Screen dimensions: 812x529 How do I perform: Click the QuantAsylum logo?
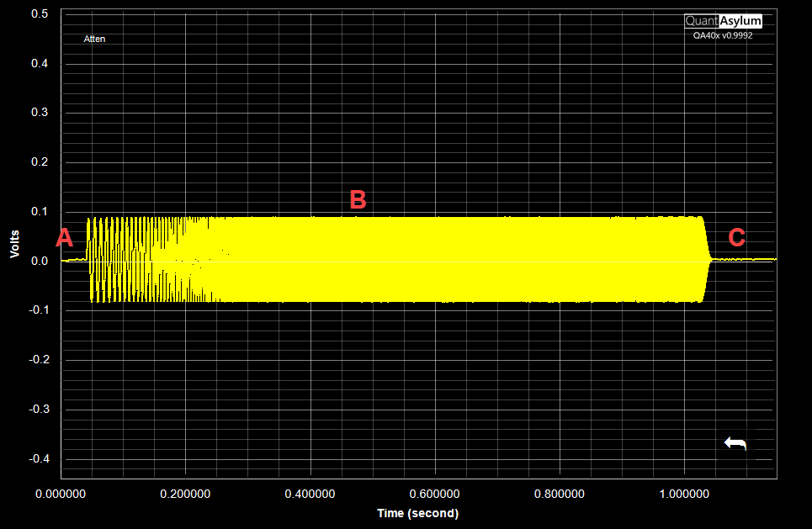click(723, 21)
